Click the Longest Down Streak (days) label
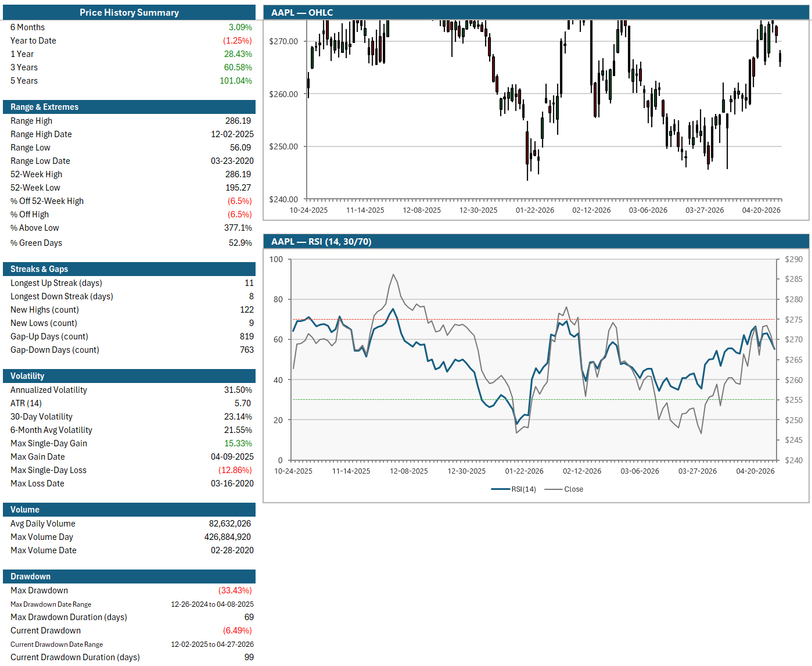 pyautogui.click(x=62, y=296)
